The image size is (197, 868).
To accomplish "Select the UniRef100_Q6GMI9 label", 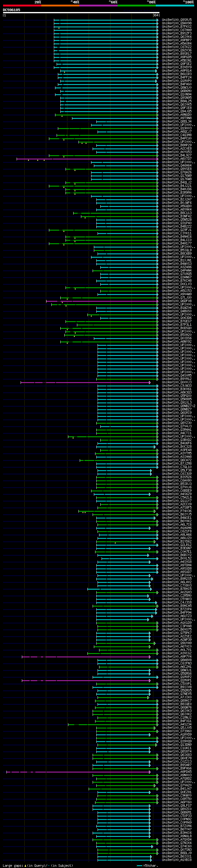I will 177,412.
